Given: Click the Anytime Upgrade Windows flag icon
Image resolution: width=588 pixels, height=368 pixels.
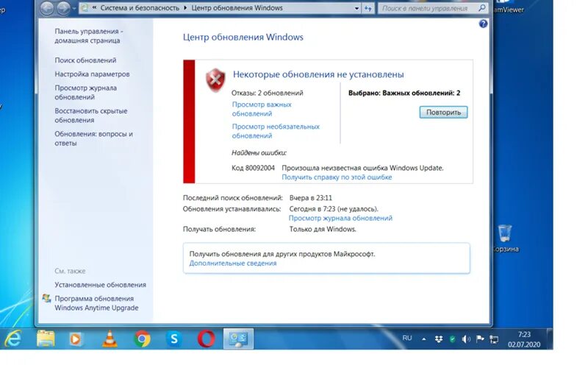Looking at the screenshot, I should click(46, 299).
